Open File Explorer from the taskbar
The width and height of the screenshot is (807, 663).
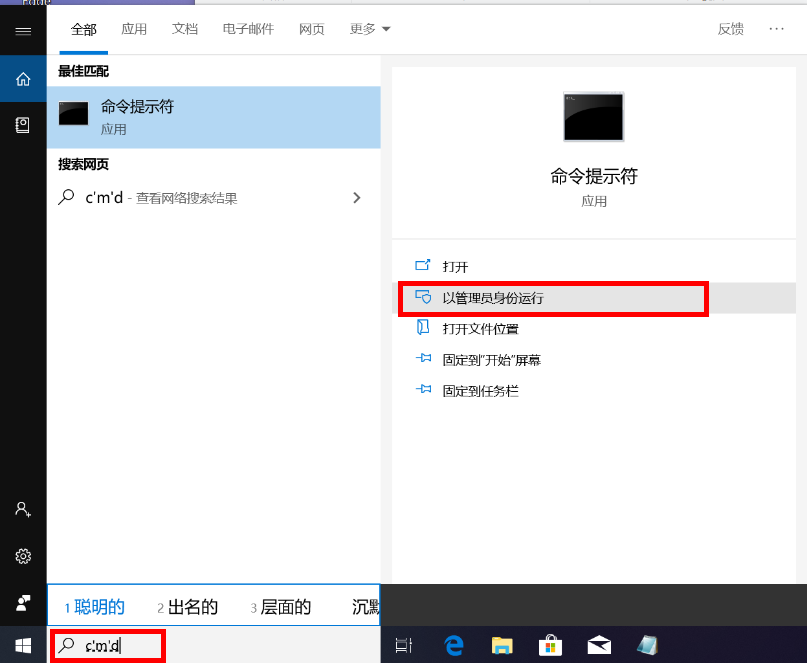502,645
